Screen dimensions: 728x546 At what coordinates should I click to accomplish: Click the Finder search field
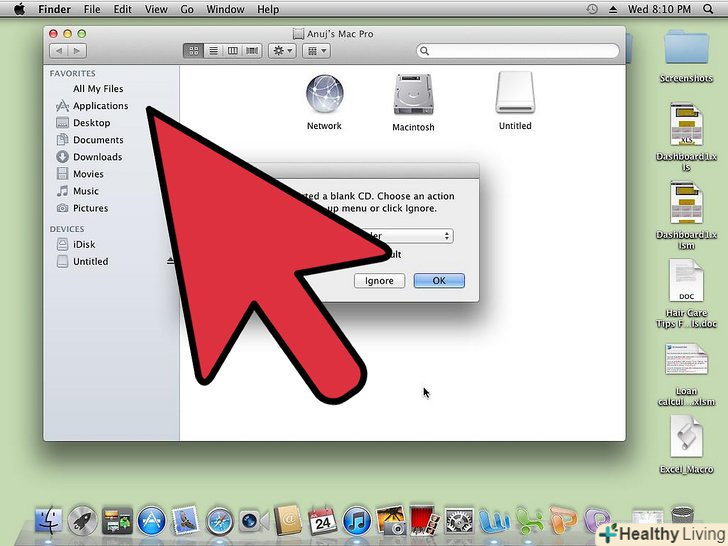pyautogui.click(x=518, y=51)
